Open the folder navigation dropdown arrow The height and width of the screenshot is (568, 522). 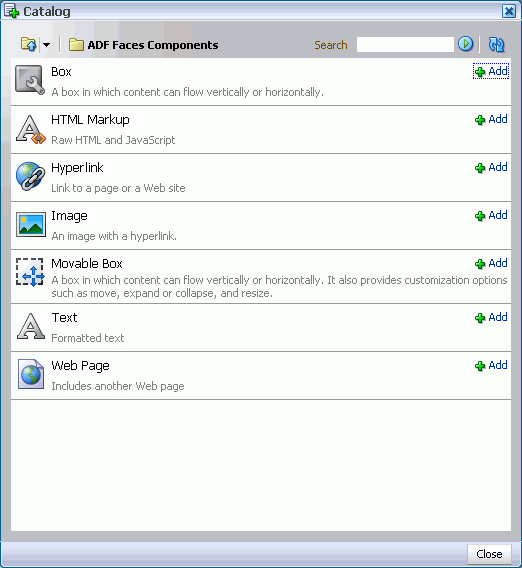46,45
